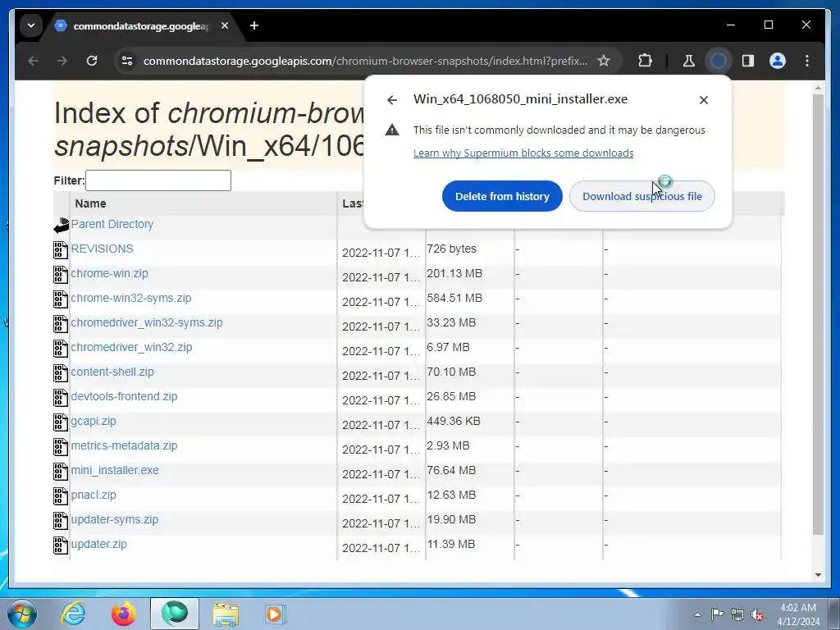Download devtools-frontend.zip
840x630 pixels.
coord(124,396)
